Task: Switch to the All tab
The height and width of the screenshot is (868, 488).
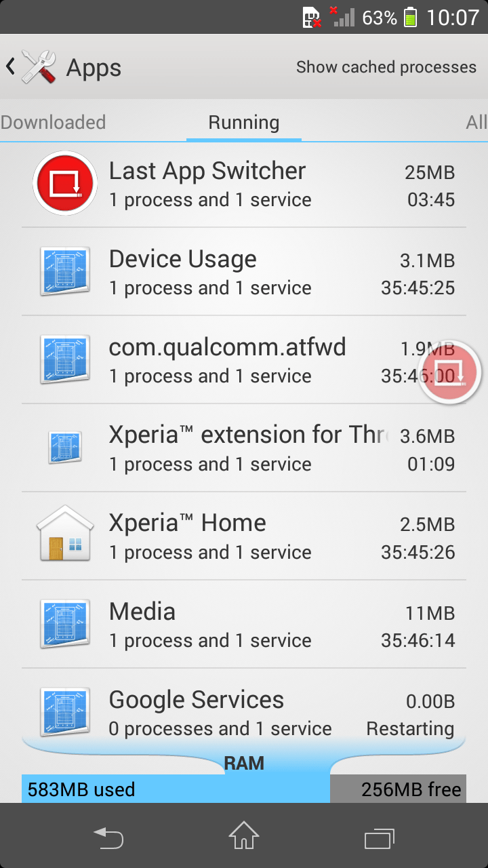Action: (x=476, y=123)
